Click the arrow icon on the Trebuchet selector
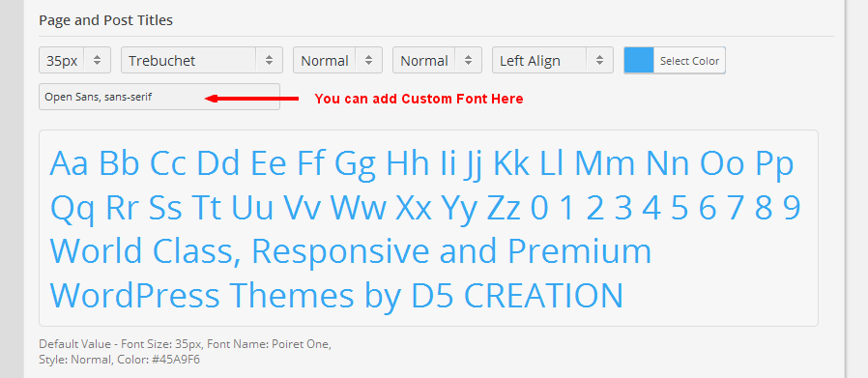 click(x=269, y=60)
